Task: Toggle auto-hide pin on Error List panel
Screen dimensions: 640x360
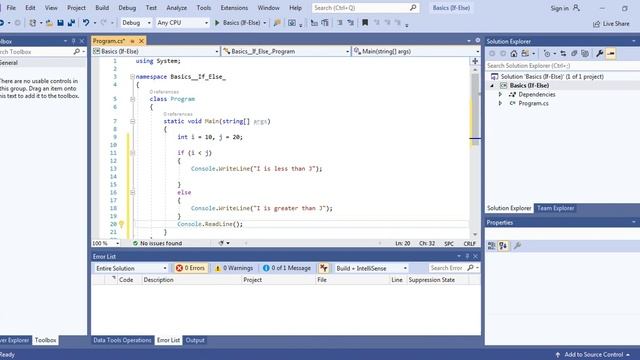Action: point(467,256)
